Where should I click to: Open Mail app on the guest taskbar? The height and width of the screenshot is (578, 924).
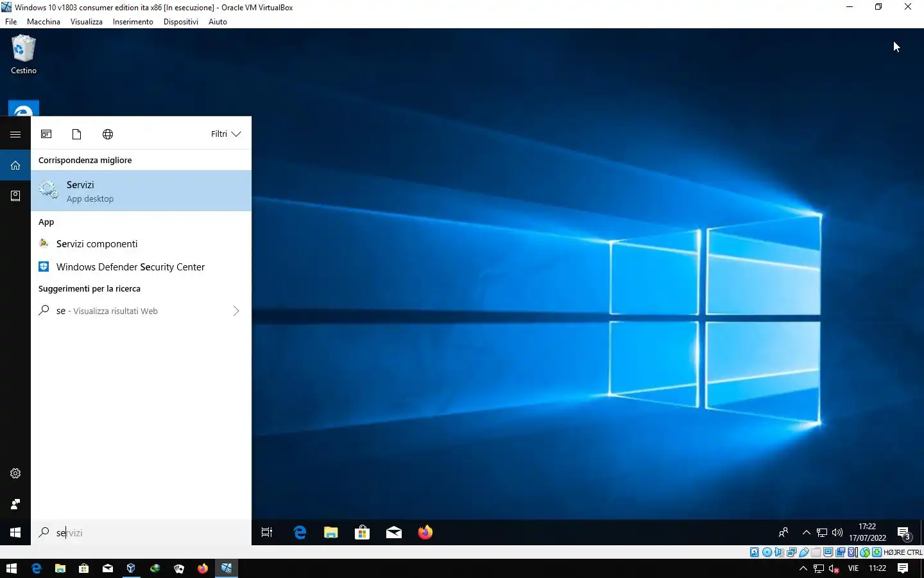394,532
